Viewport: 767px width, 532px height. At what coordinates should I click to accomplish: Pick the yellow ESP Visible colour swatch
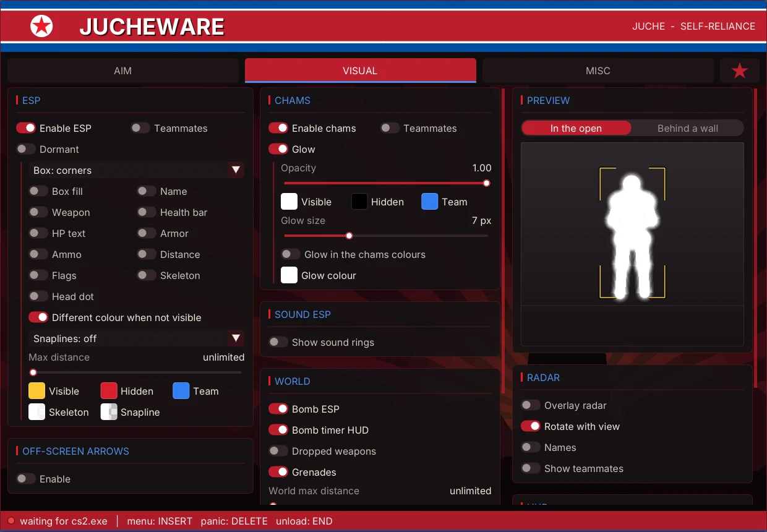coord(37,391)
